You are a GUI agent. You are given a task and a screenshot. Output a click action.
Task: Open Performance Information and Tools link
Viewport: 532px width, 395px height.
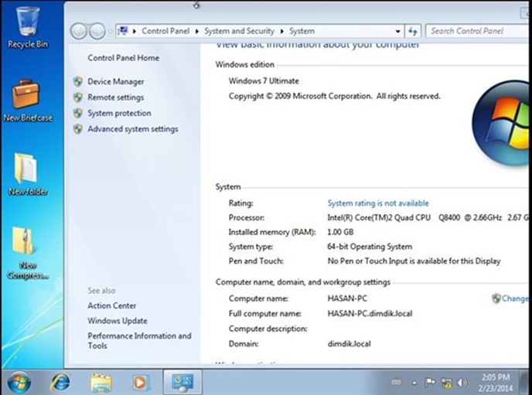coord(139,341)
